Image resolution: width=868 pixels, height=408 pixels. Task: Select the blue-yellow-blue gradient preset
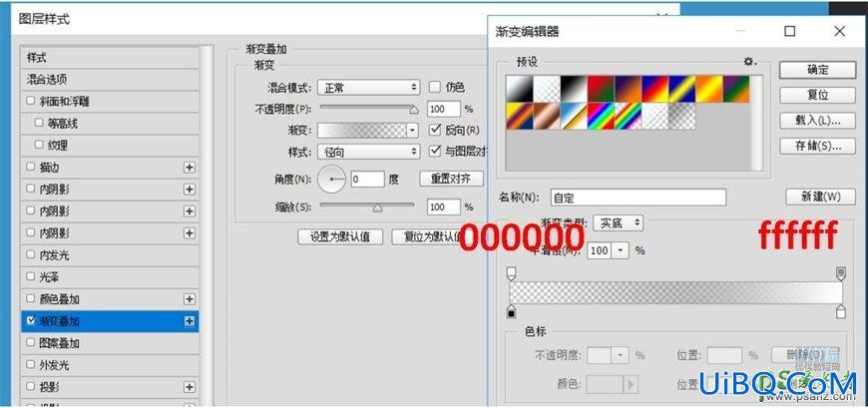(x=682, y=89)
